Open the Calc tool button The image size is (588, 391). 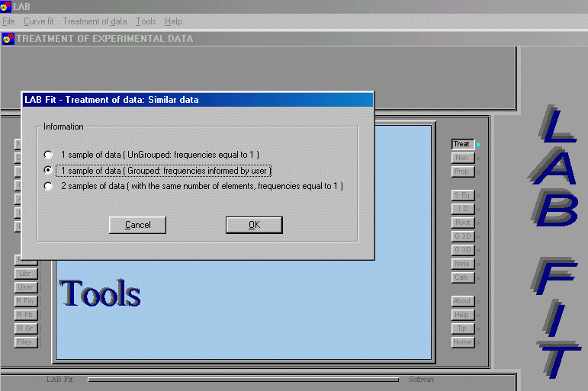click(463, 277)
